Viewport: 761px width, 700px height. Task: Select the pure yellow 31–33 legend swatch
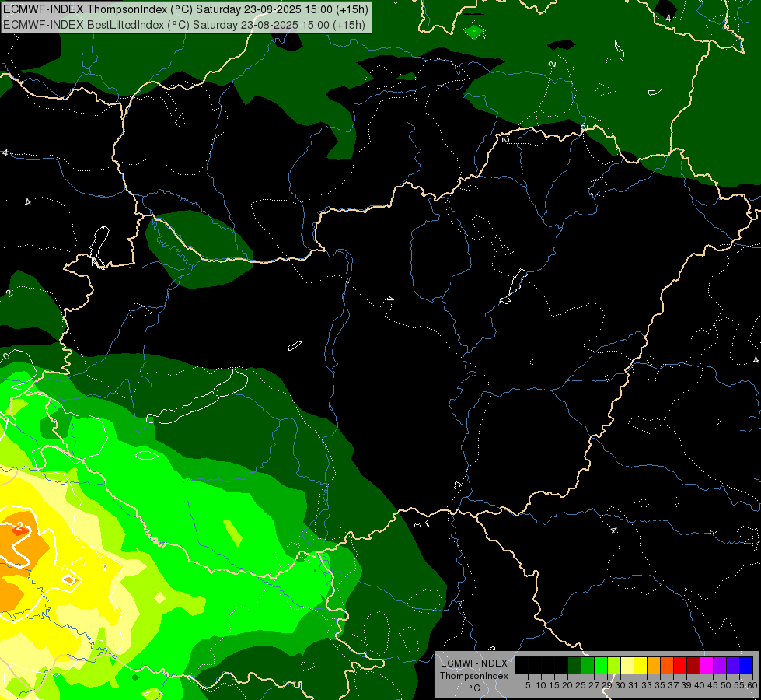coord(641,665)
